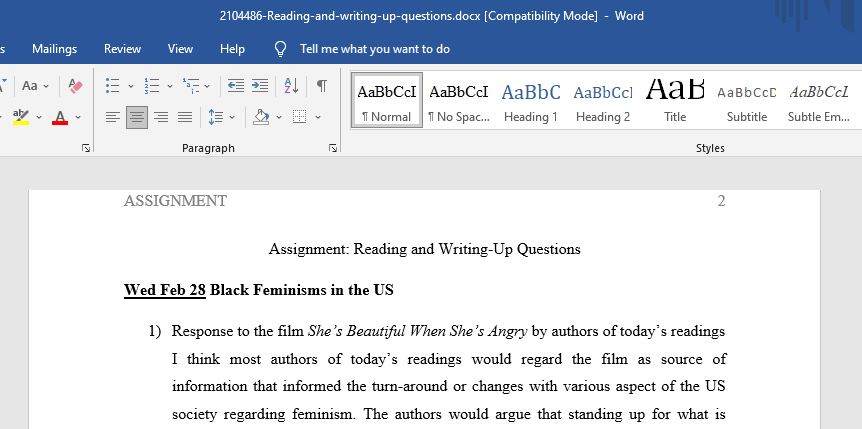This screenshot has height=429, width=862.
Task: Open the Review ribbon tab
Action: point(122,49)
